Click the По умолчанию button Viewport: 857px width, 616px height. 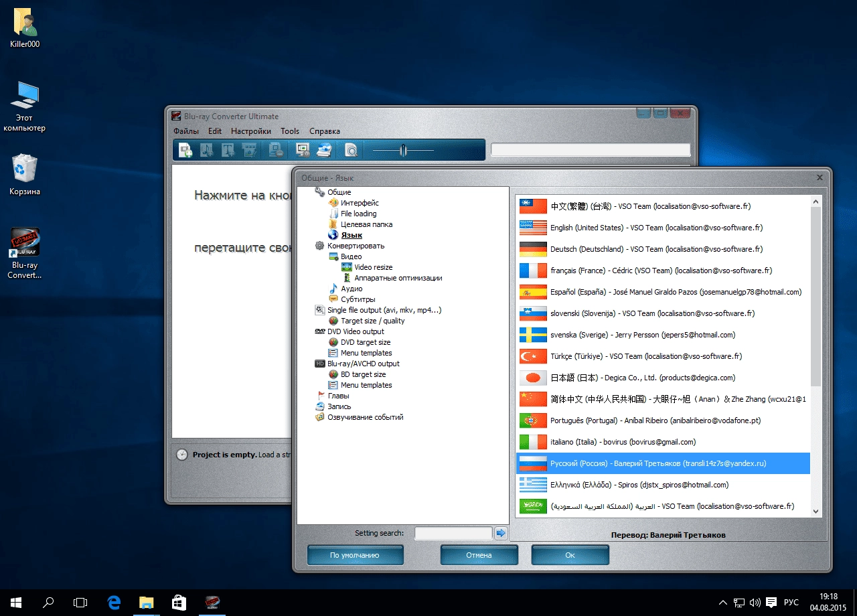[355, 555]
